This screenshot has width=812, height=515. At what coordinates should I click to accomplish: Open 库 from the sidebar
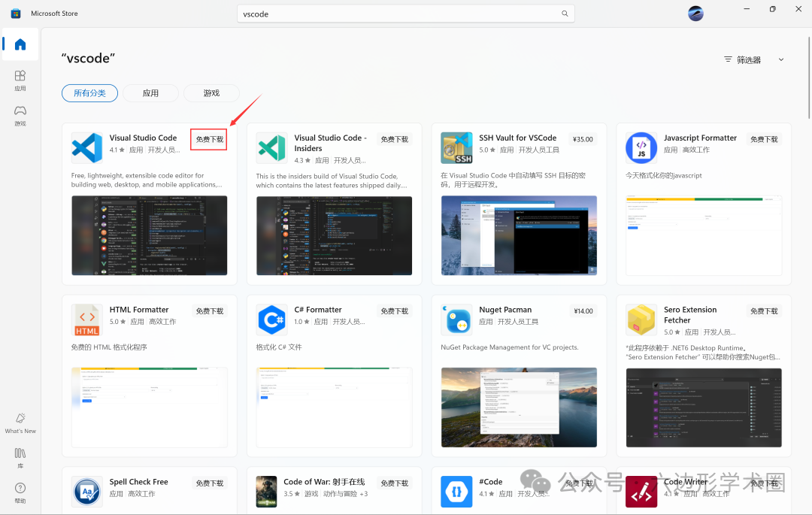point(20,457)
